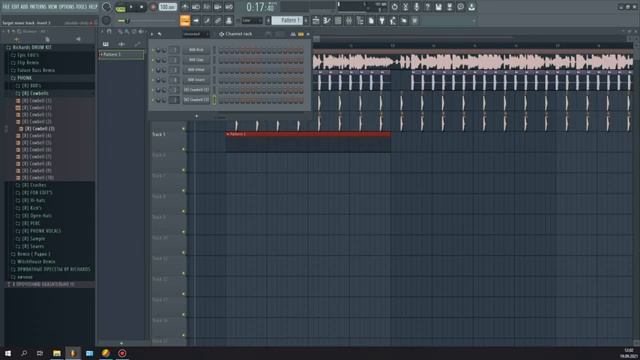Open the PATTERNS menu
The height and width of the screenshot is (360, 640).
[x=38, y=7]
